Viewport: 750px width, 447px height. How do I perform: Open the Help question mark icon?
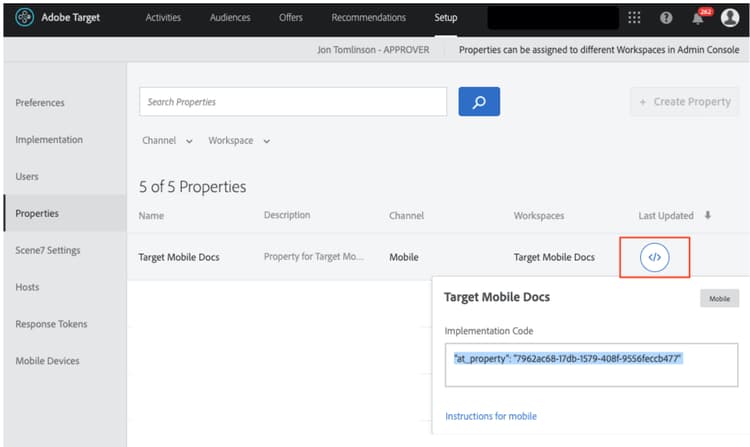tap(666, 18)
